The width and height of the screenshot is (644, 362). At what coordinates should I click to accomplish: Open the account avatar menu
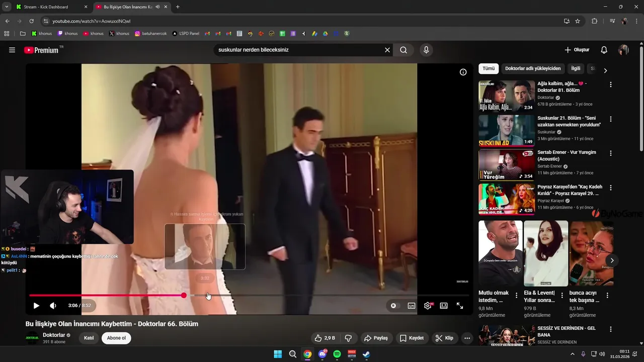click(x=623, y=50)
